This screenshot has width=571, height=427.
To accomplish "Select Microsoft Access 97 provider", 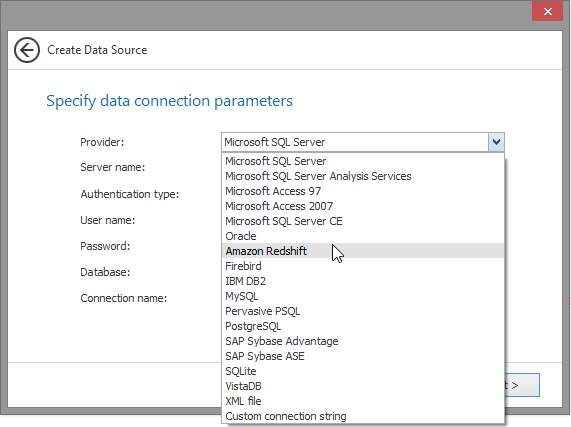I will tap(363, 191).
